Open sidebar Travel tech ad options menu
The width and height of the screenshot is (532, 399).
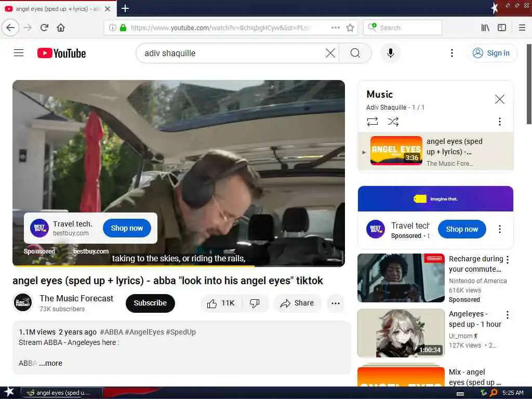coord(499,229)
